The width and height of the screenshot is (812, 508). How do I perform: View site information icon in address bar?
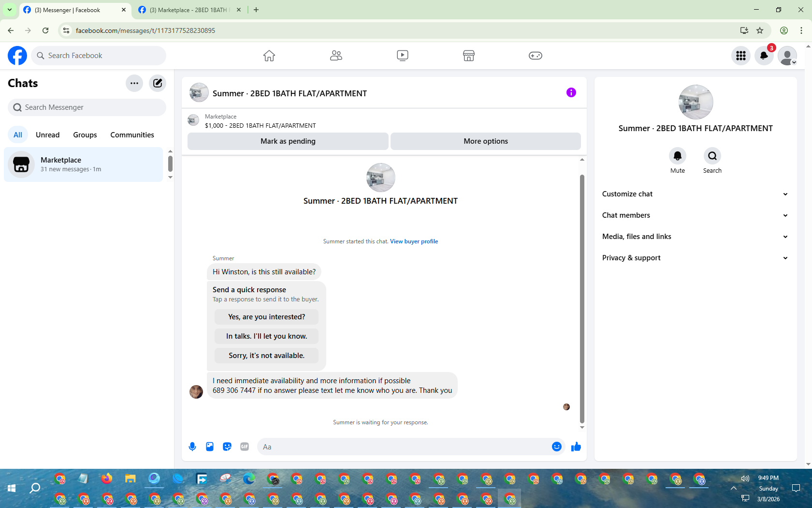point(66,30)
